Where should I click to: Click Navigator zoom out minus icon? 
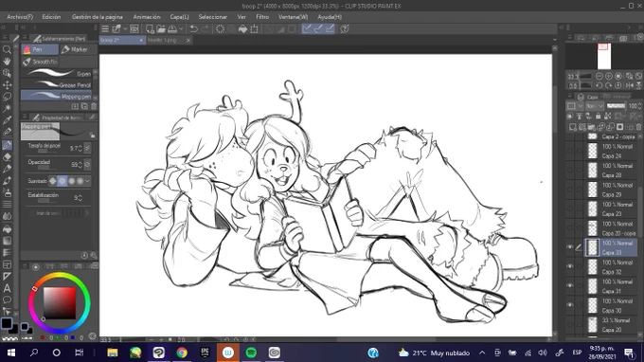599,77
